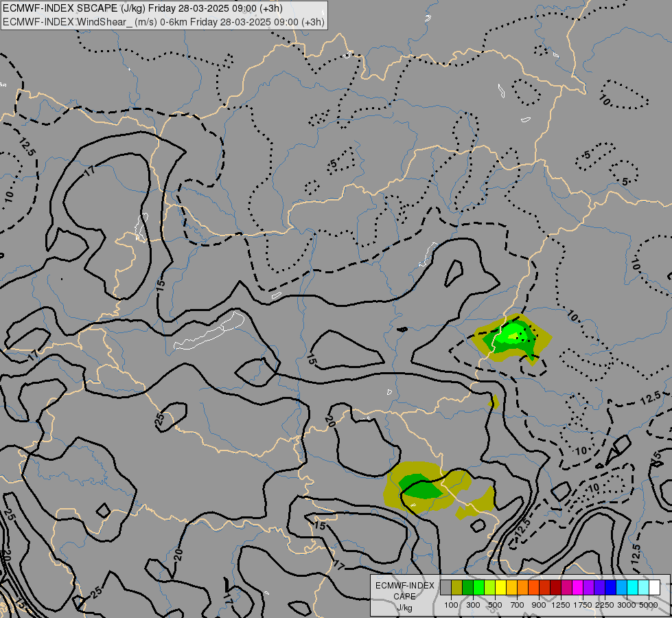Screen dimensions: 672x618
Task: Click the 100 legend value
Action: click(451, 605)
